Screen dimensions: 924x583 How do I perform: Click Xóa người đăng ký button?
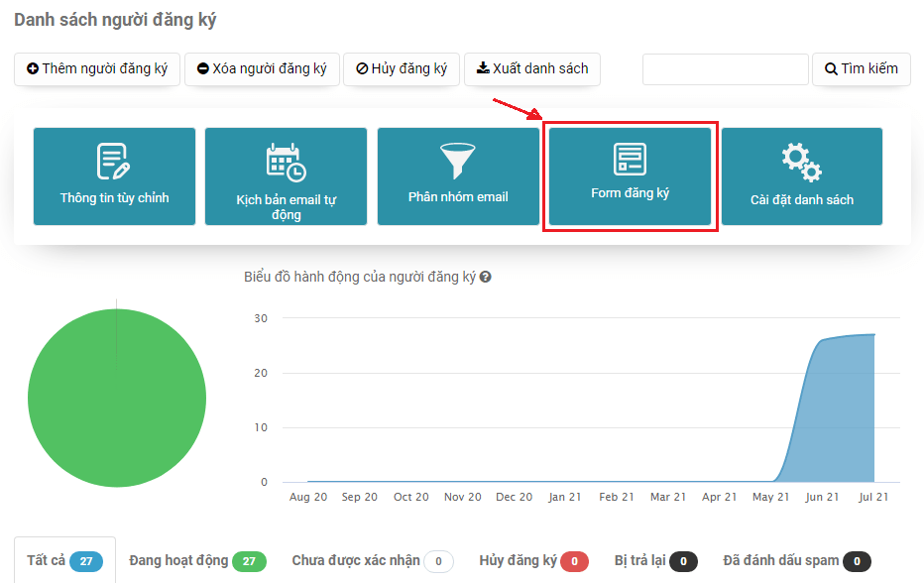[x=262, y=69]
